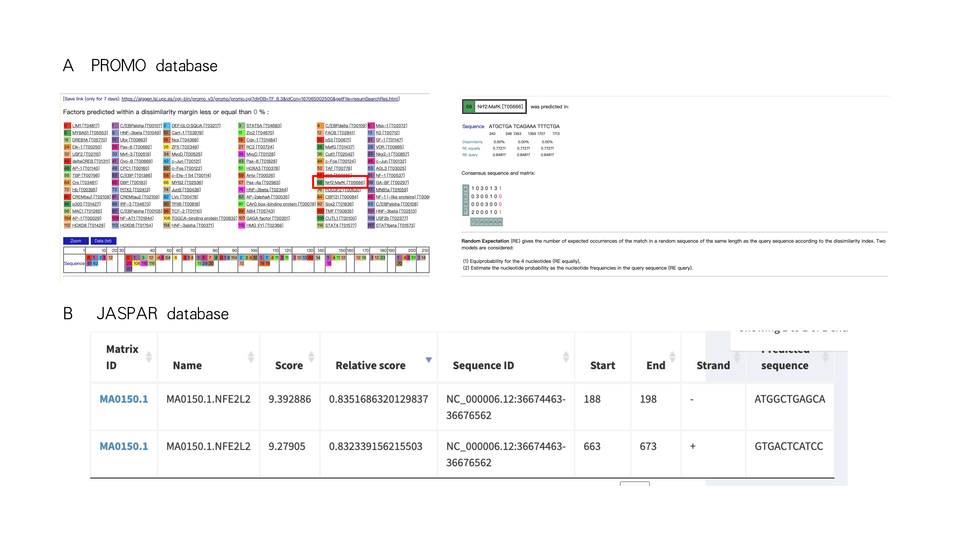Click the ATGCTGA predicted sequence text
Image resolution: width=980 pixels, height=551 pixels.
500,126
